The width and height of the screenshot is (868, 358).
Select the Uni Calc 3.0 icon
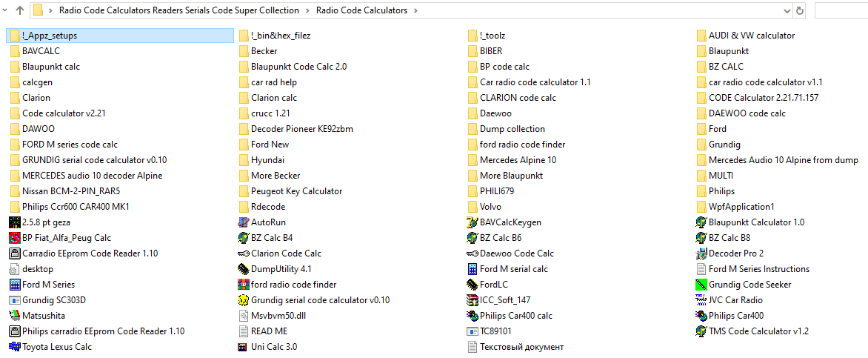(x=242, y=346)
